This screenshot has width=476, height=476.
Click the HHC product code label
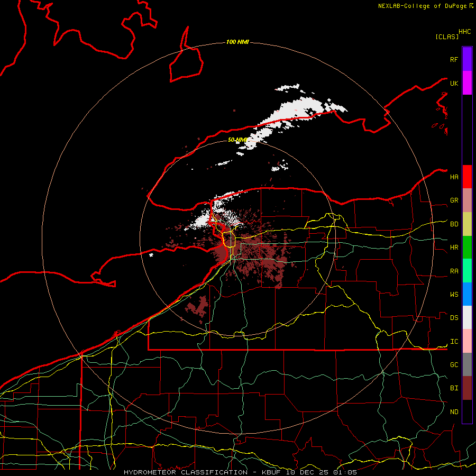pos(464,32)
